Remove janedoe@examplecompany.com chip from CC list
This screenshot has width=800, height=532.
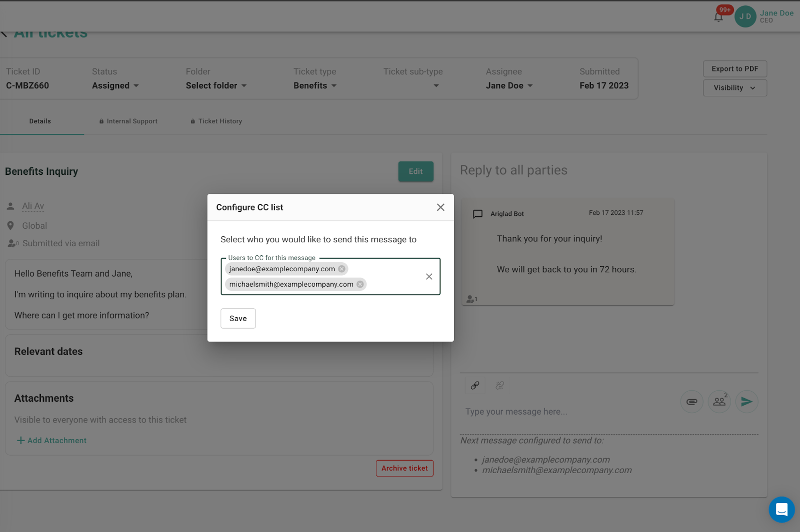click(341, 269)
